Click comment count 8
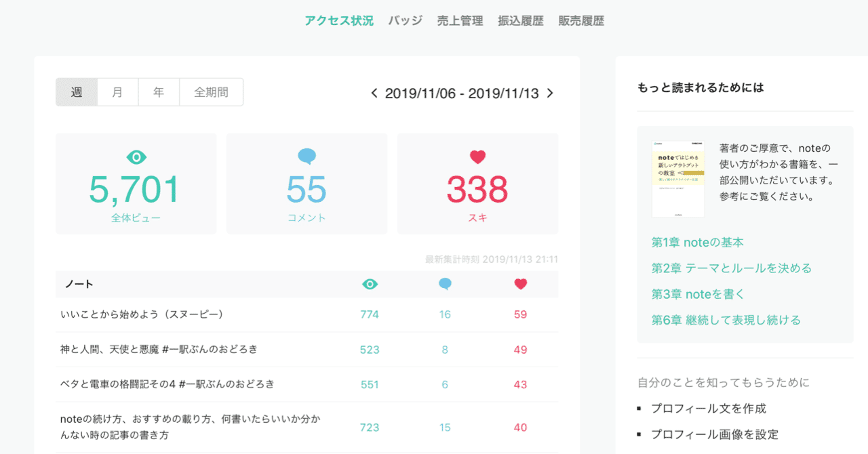The image size is (868, 454). [x=445, y=350]
